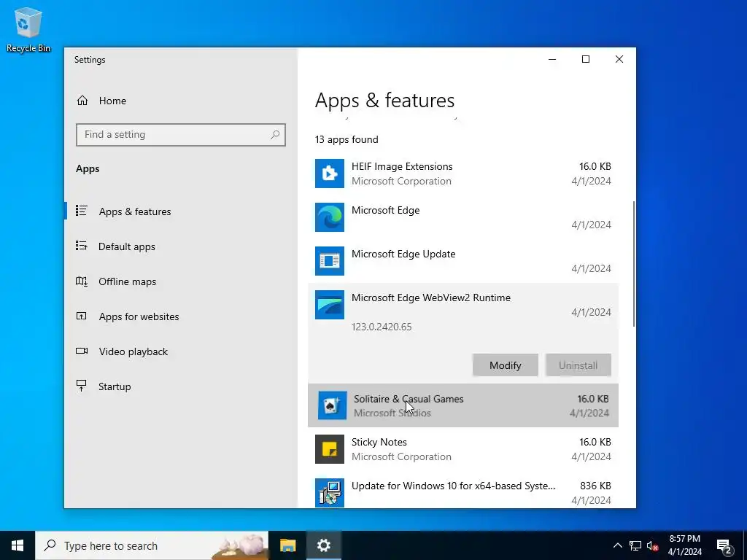The width and height of the screenshot is (747, 560).
Task: Select the Microsoft Edge entry name
Action: click(385, 210)
